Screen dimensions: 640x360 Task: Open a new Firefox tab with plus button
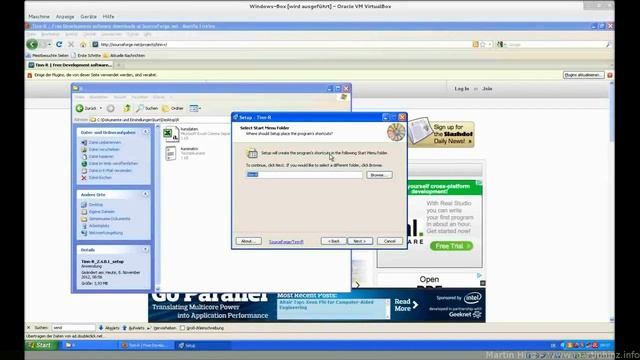(119, 65)
